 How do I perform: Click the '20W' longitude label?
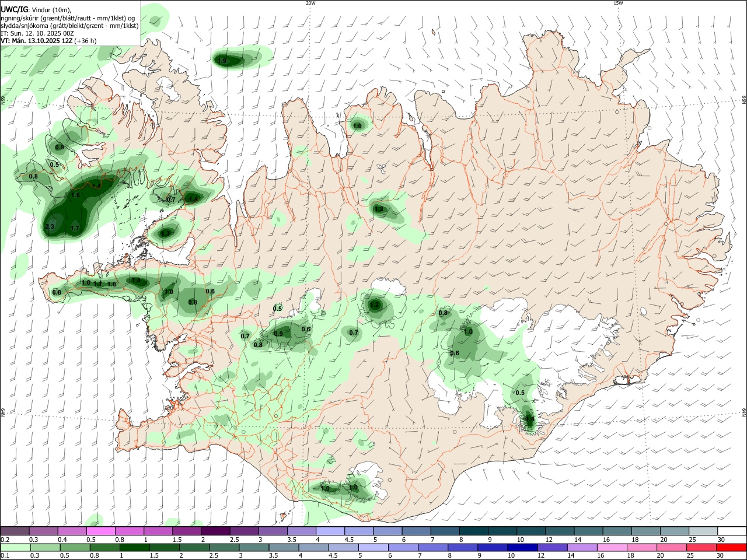click(310, 3)
